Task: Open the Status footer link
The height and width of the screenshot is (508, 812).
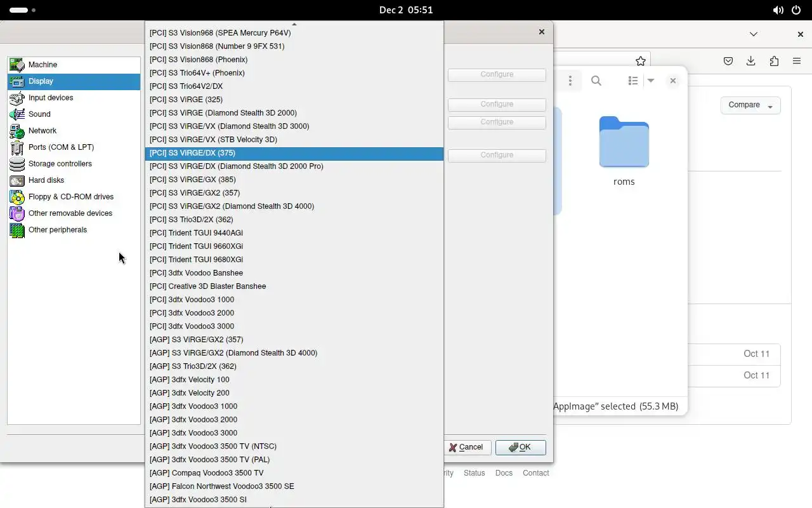Action: pos(474,473)
